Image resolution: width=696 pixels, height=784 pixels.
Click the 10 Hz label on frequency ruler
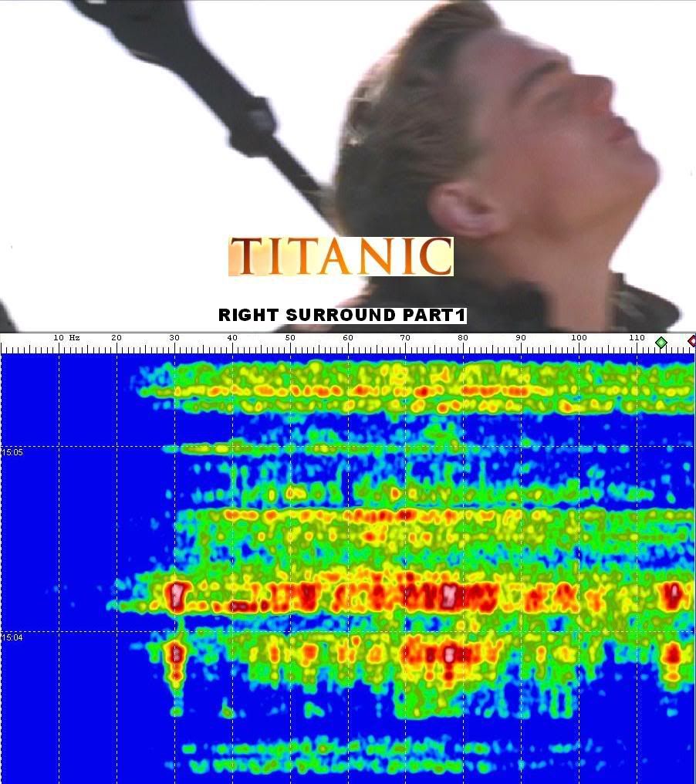click(x=66, y=338)
